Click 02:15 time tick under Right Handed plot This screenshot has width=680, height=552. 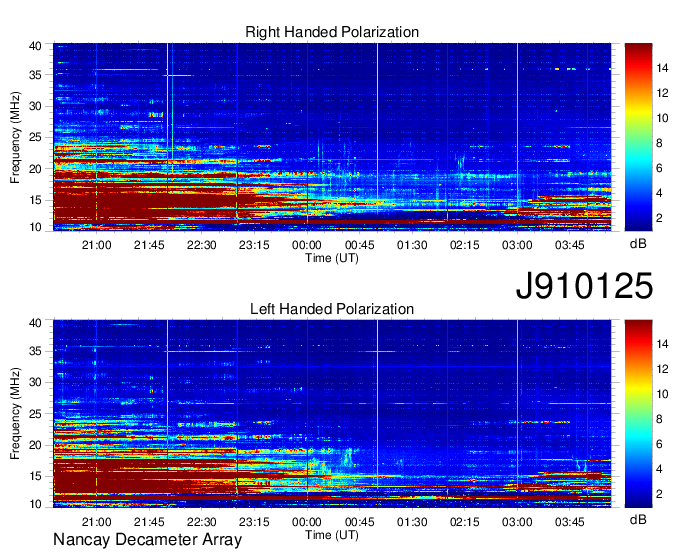coord(464,245)
